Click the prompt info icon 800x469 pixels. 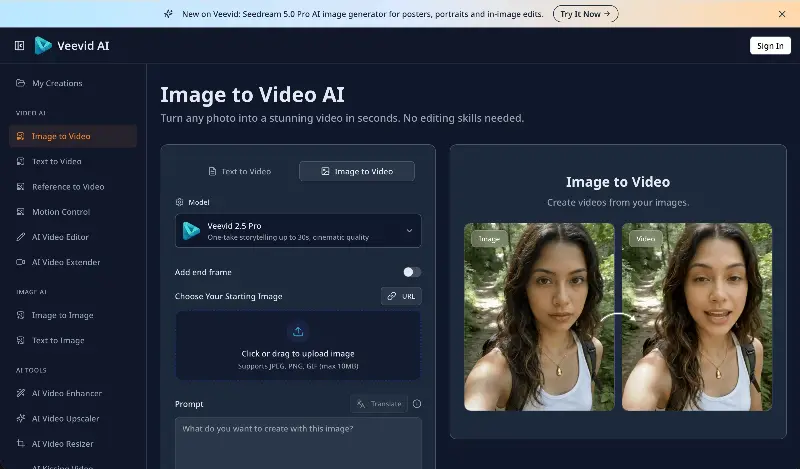417,404
